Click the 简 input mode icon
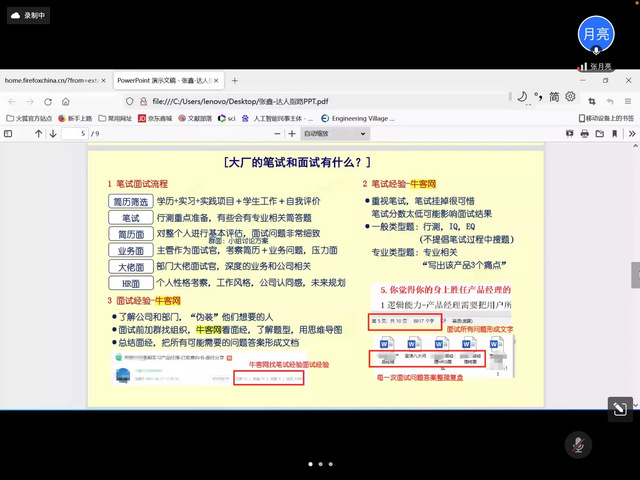 pyautogui.click(x=554, y=97)
